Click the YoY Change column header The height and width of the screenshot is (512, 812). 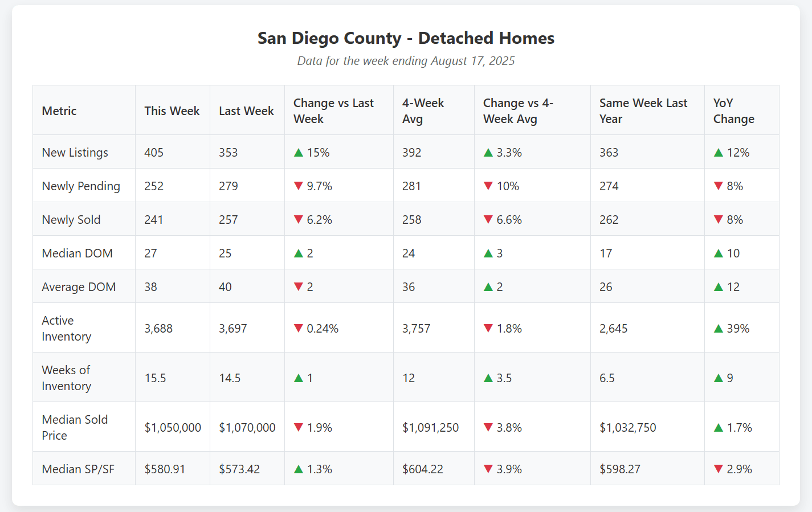[733, 111]
